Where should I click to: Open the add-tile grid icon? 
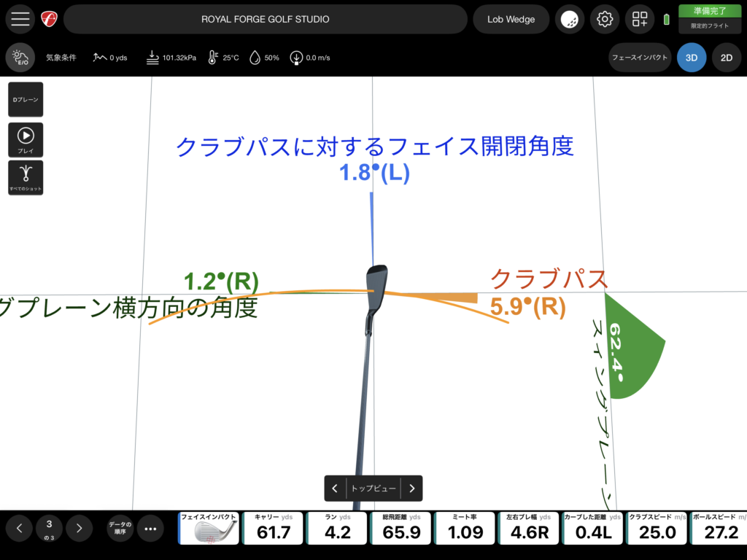coord(640,20)
